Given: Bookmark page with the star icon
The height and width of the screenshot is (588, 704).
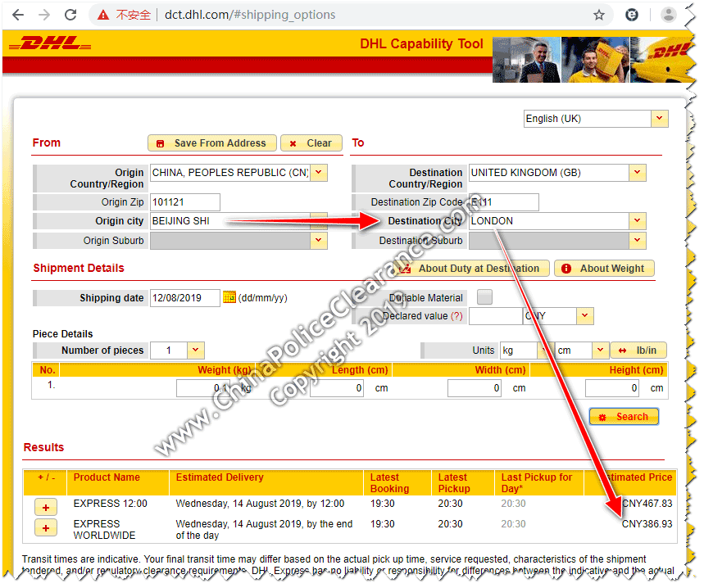Looking at the screenshot, I should [x=599, y=16].
